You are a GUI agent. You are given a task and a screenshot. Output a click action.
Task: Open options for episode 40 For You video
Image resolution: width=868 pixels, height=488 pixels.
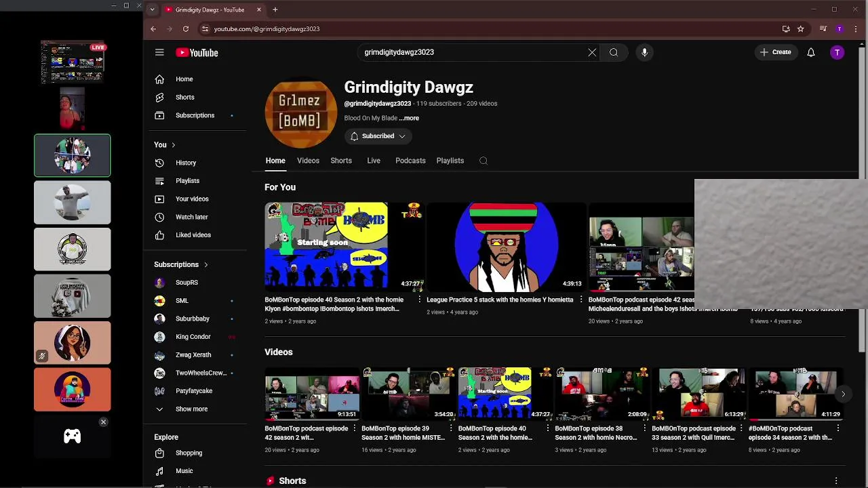click(x=419, y=300)
